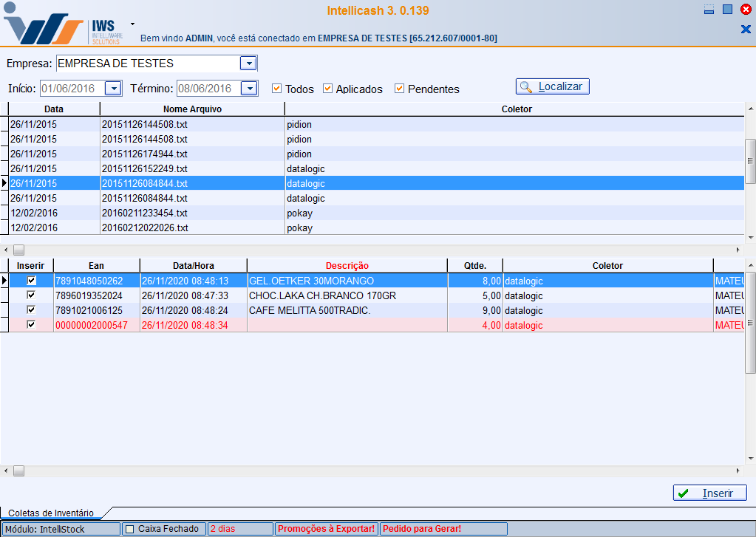Click the Nome Arquivo column header
The width and height of the screenshot is (756, 537).
(192, 109)
